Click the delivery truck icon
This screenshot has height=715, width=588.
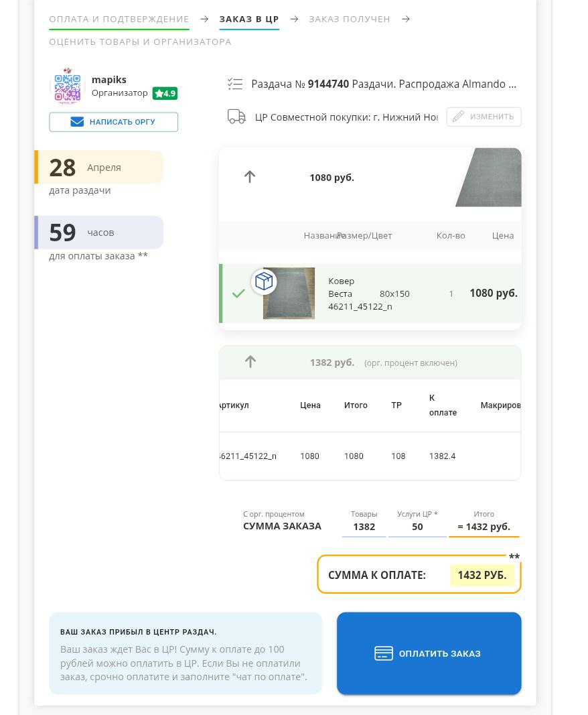coord(236,117)
